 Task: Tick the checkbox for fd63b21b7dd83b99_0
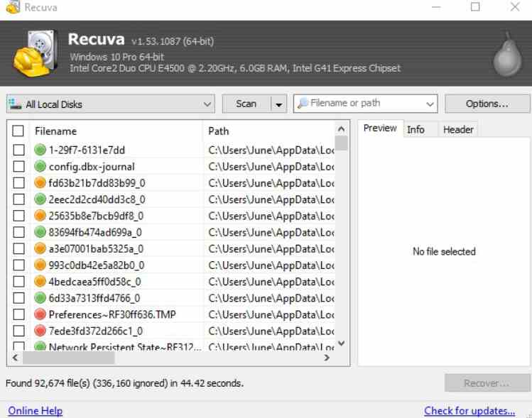pos(18,182)
